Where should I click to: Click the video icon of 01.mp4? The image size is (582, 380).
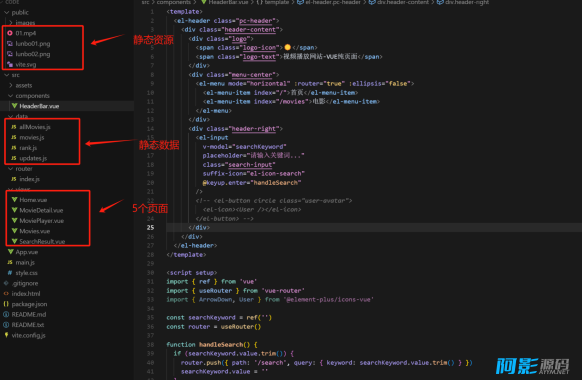point(10,33)
